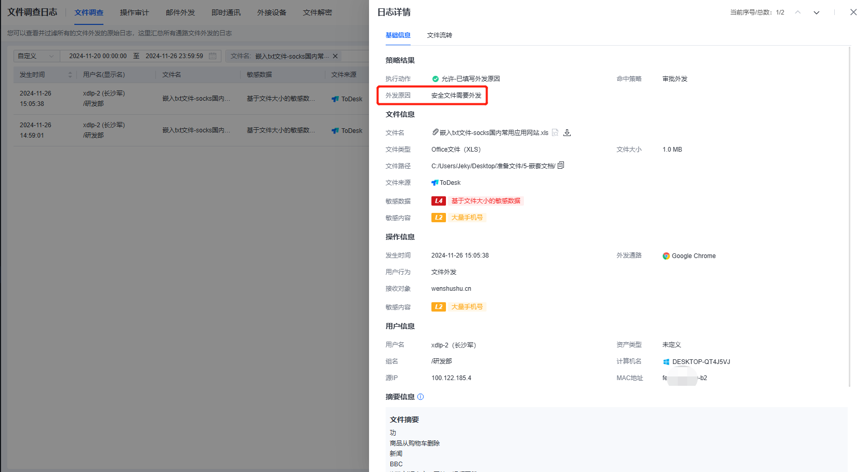
Task: Click the 基于文件大小的敏感数据 red tag
Action: point(485,201)
